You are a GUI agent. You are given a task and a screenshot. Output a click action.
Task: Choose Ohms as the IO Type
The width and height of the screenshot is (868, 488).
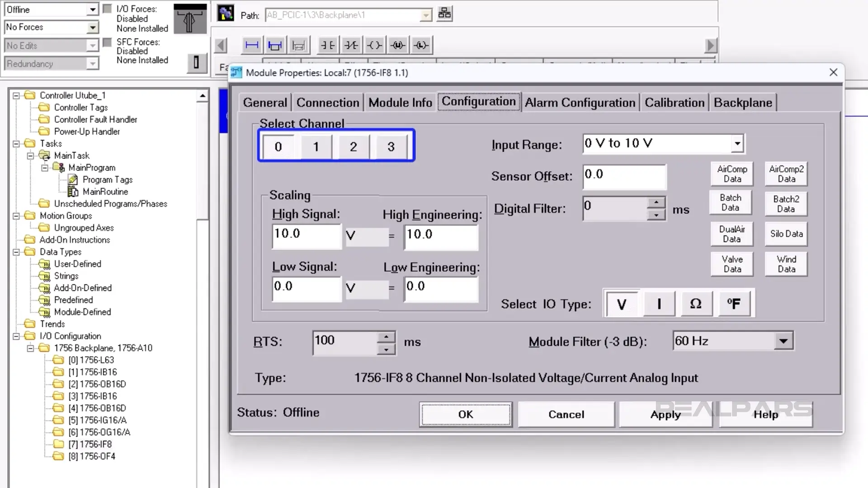[x=696, y=304]
